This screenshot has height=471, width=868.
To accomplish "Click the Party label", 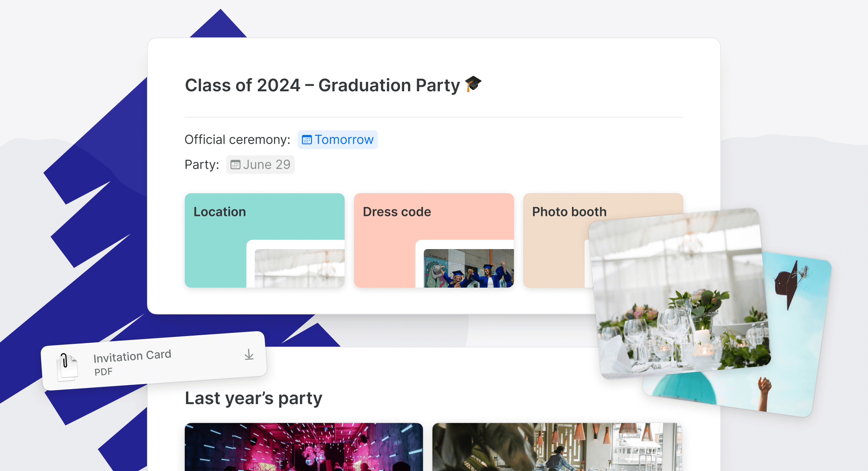I will click(202, 164).
